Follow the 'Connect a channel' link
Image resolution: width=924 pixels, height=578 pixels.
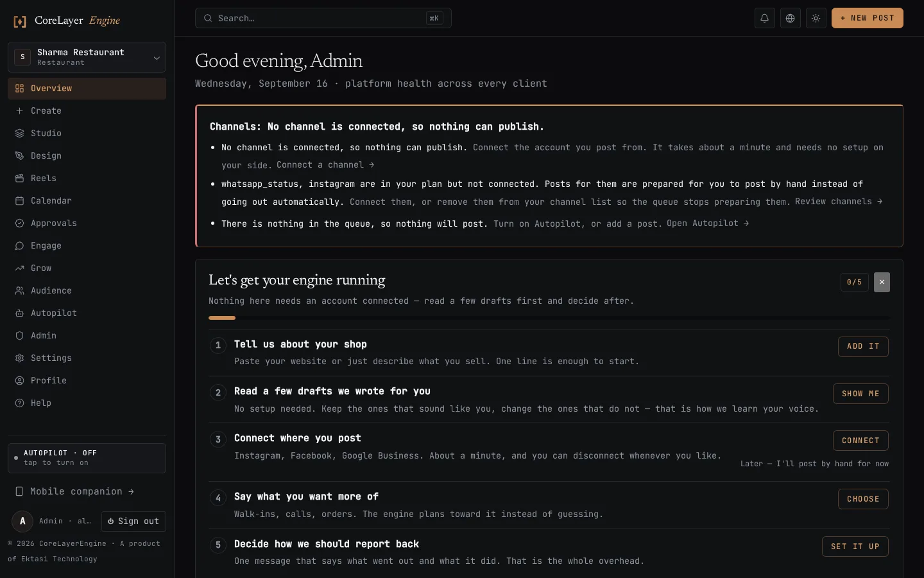click(325, 165)
